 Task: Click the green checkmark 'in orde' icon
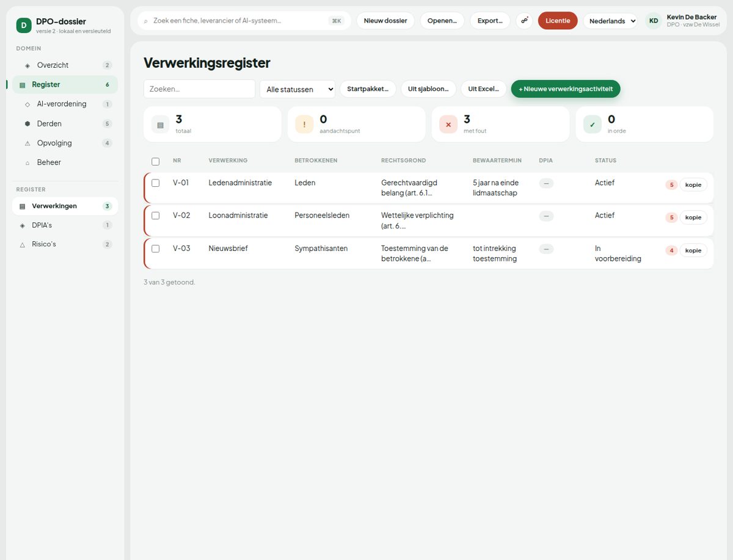coord(593,125)
